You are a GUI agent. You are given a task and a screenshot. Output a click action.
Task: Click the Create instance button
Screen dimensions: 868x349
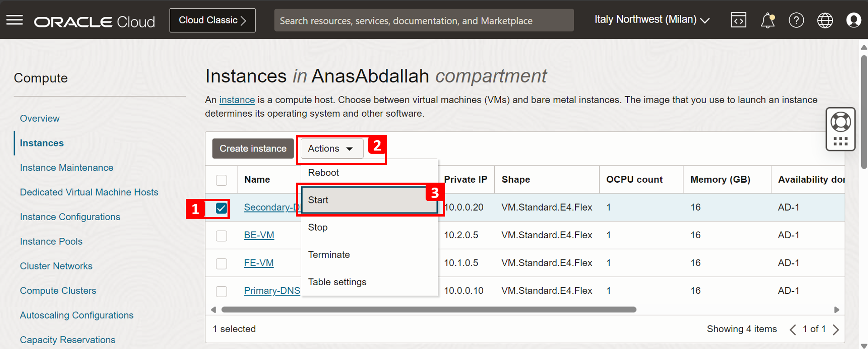point(253,148)
